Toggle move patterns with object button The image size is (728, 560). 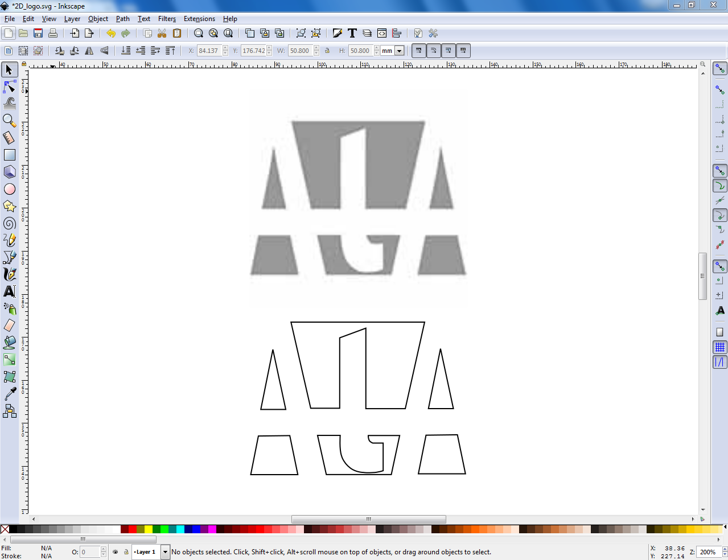click(463, 51)
